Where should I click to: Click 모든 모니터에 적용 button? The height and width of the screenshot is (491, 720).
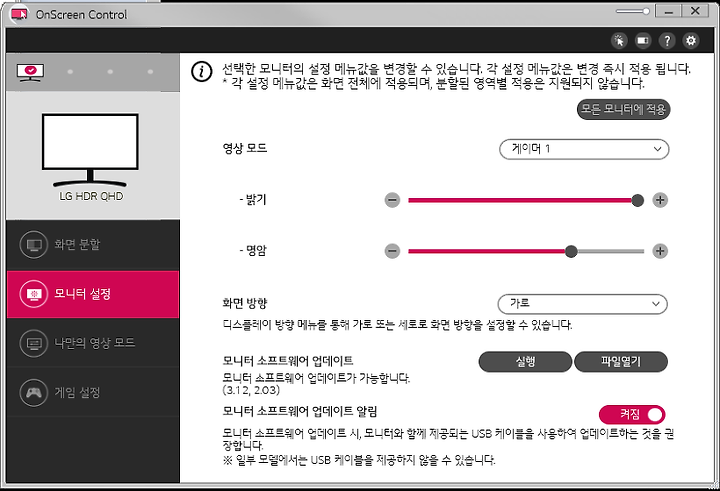[624, 109]
